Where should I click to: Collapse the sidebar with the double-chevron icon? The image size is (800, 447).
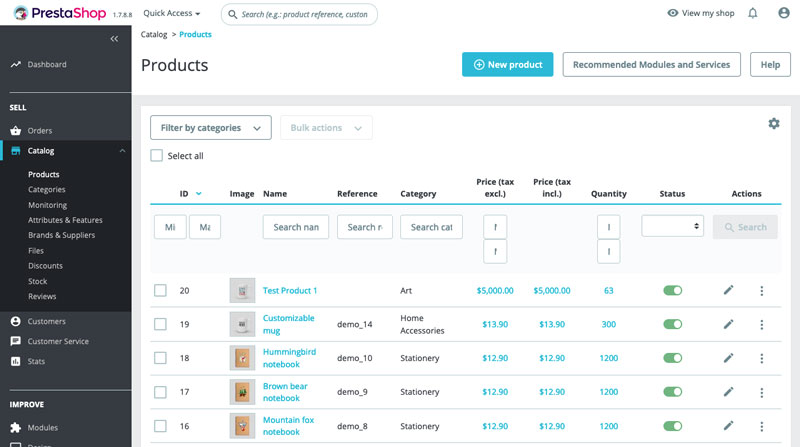[114, 39]
